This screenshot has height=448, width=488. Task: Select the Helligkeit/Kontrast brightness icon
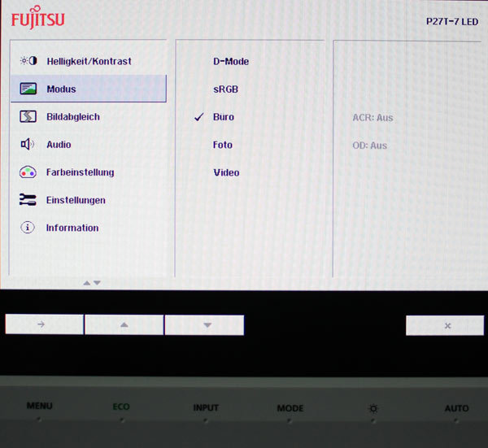[x=28, y=61]
